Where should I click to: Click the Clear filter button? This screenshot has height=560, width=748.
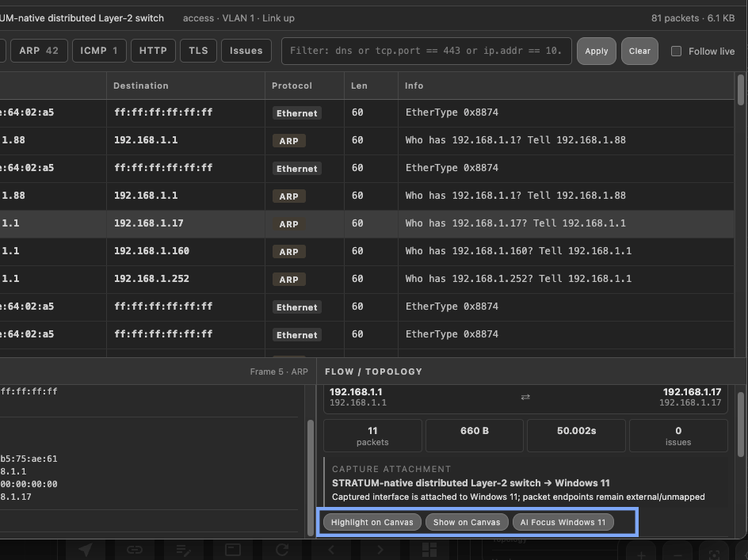pyautogui.click(x=639, y=51)
